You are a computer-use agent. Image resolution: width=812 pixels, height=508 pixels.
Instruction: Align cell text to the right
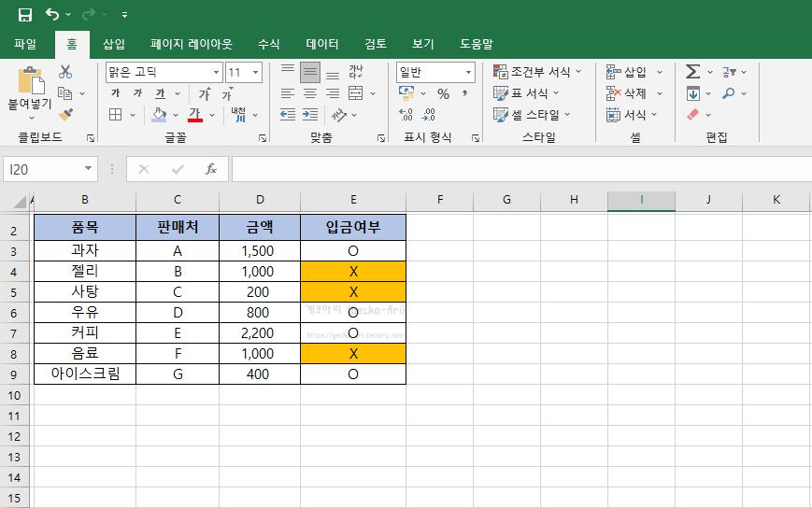click(x=333, y=93)
